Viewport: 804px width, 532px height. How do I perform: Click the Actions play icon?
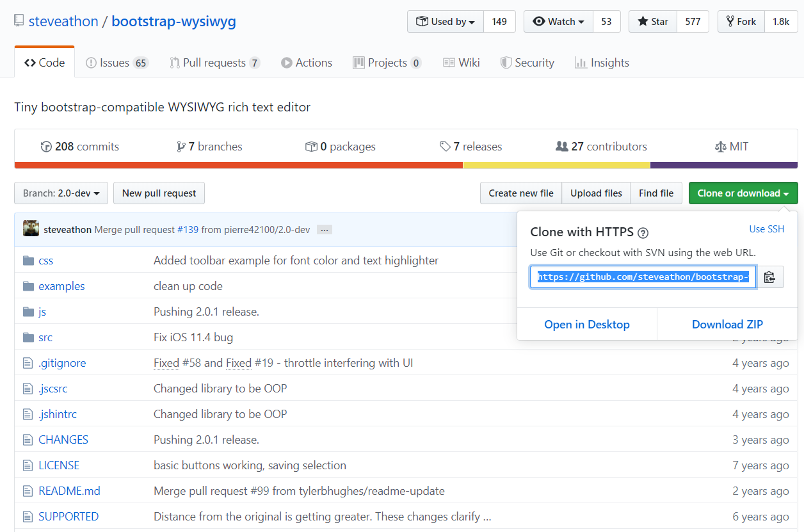click(288, 63)
